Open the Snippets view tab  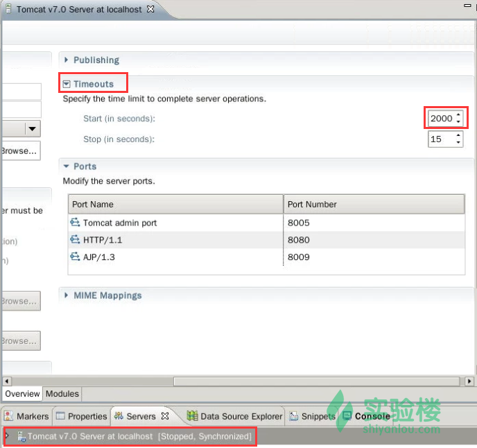tap(312, 416)
